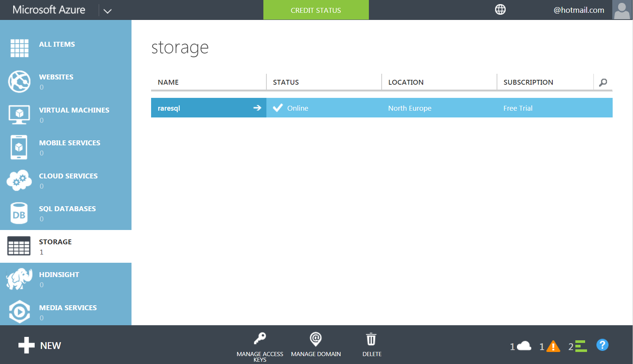This screenshot has width=633, height=364.
Task: Open the cloud notifications indicator
Action: pyautogui.click(x=523, y=346)
